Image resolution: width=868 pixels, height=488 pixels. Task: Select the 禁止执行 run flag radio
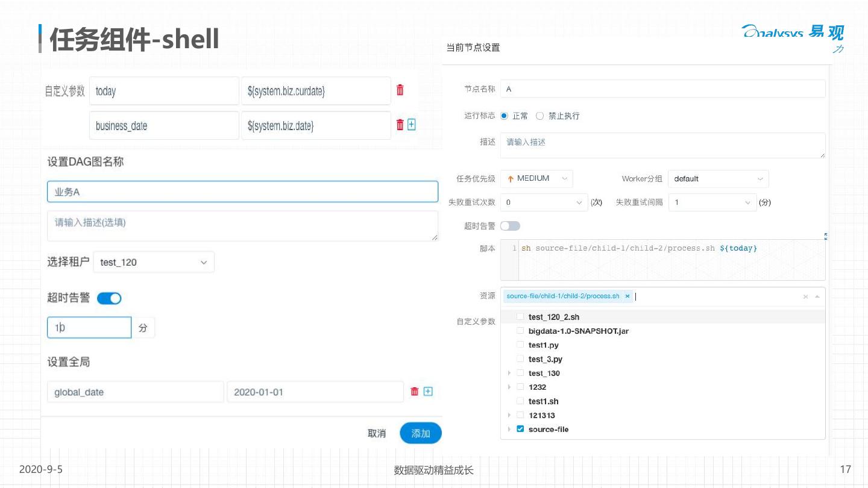coord(540,116)
